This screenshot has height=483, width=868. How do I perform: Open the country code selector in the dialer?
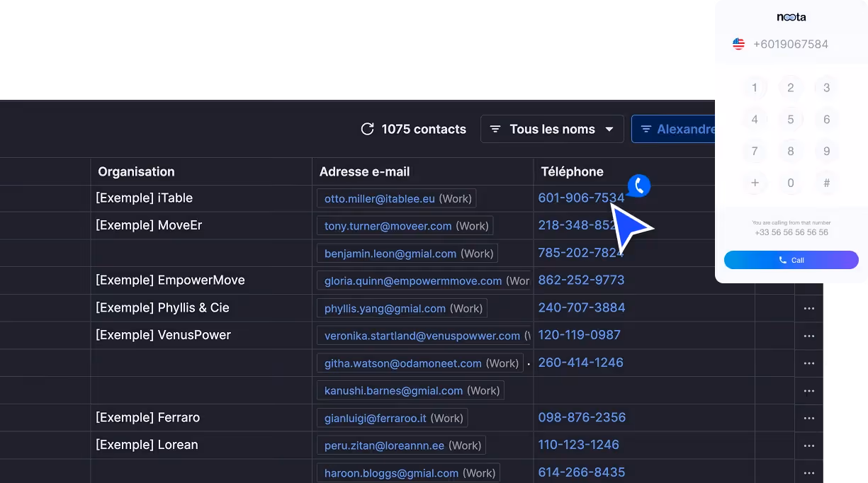[x=738, y=43]
